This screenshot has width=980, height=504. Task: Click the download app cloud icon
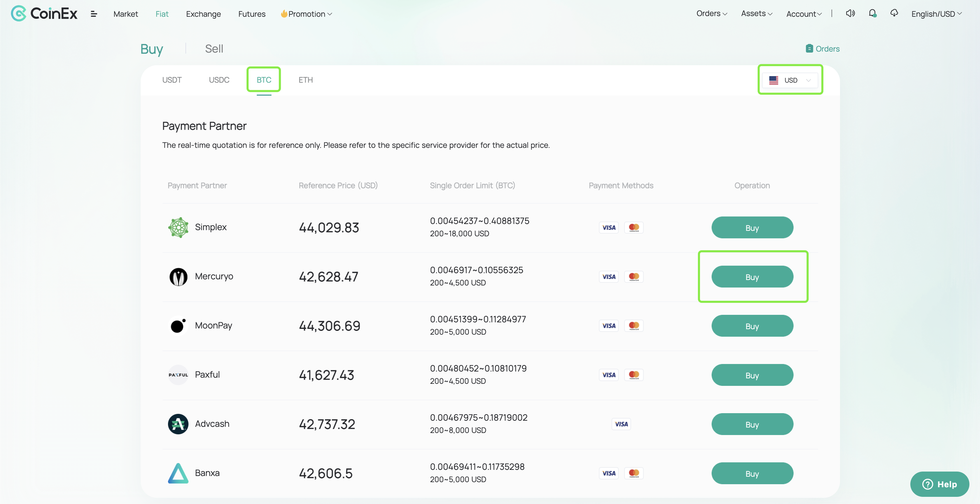tap(894, 13)
